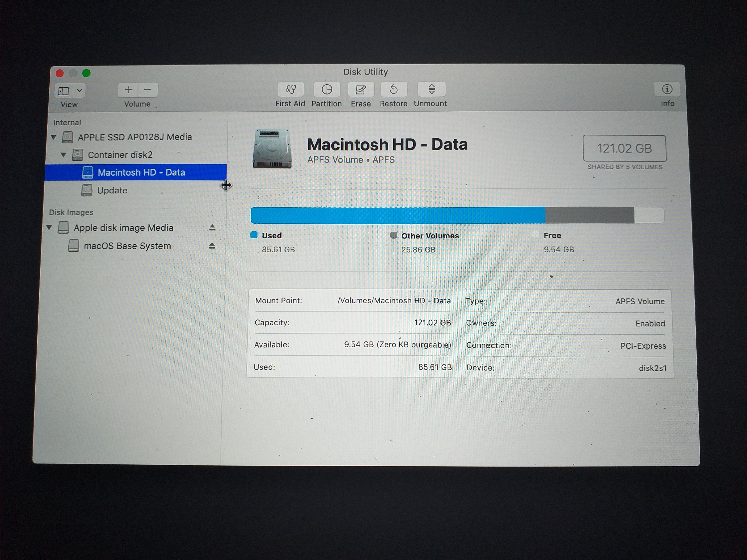Eject macOS Base System image
The image size is (747, 560).
click(x=212, y=246)
